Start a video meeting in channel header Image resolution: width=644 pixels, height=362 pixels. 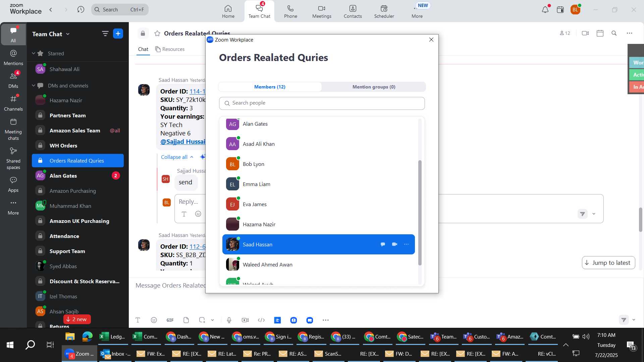click(585, 33)
